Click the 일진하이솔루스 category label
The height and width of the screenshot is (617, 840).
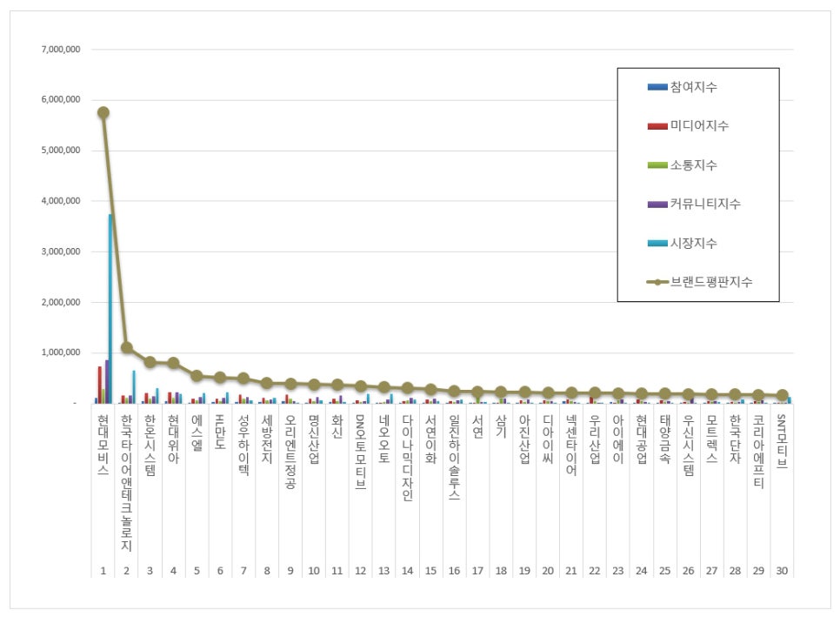(454, 457)
